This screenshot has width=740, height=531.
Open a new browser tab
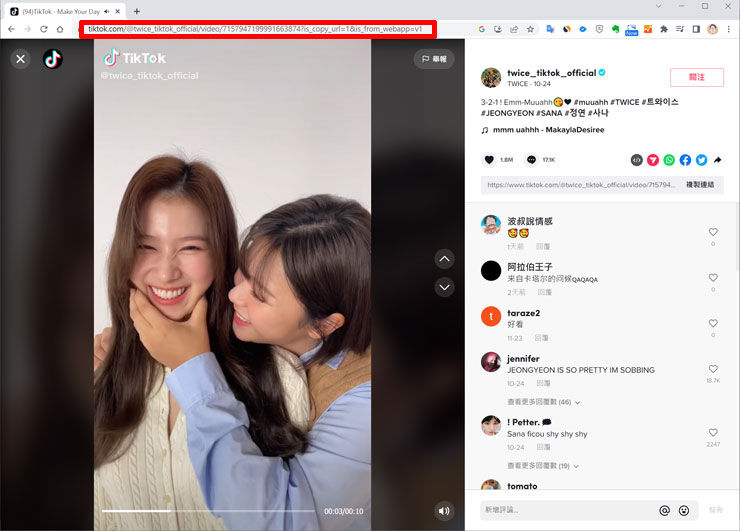[137, 11]
